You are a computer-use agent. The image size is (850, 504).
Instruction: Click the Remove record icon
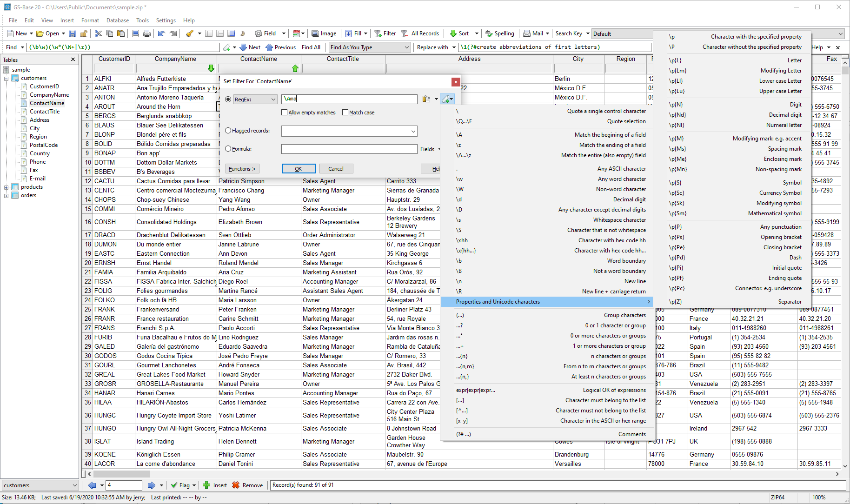point(248,485)
